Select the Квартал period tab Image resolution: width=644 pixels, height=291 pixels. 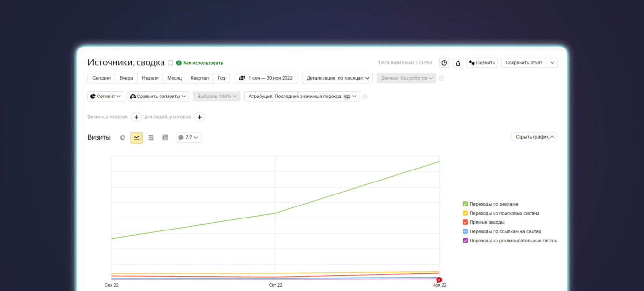click(199, 78)
